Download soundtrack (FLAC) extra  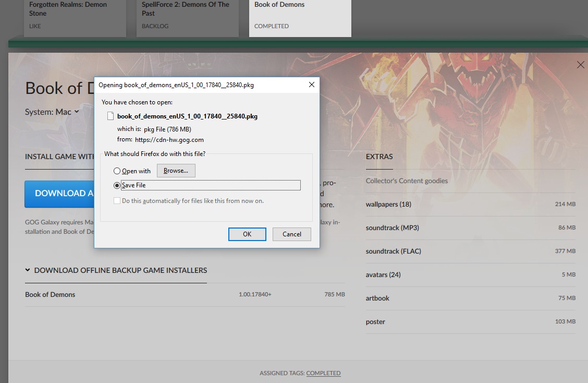[x=471, y=252]
